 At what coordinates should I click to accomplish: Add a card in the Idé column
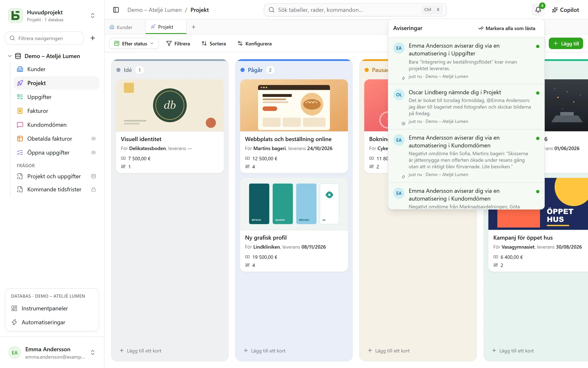[x=141, y=351]
